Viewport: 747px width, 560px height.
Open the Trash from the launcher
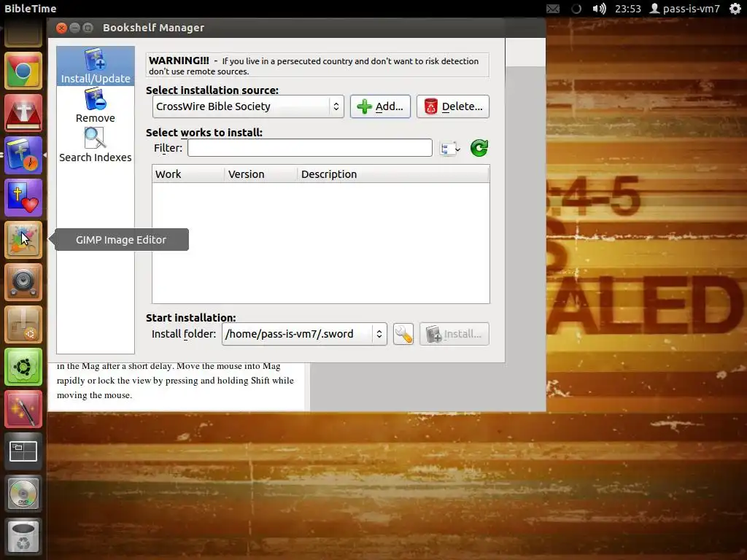coord(23,537)
